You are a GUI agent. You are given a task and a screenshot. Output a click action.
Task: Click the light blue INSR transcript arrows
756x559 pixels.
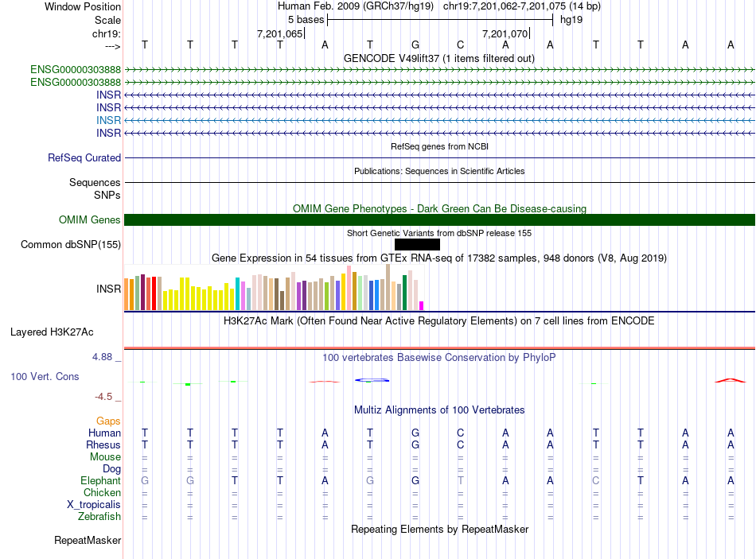(439, 120)
